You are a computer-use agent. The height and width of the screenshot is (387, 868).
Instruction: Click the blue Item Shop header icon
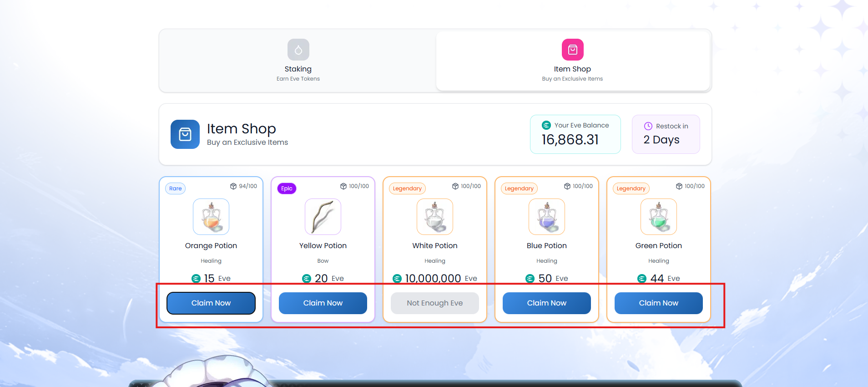(185, 134)
